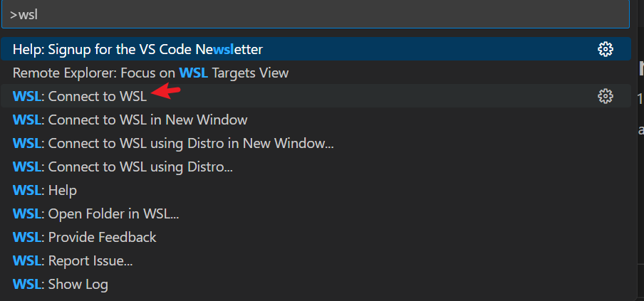Select Help: Signup for the VS Code Newsletter
This screenshot has height=301, width=644.
(x=316, y=49)
